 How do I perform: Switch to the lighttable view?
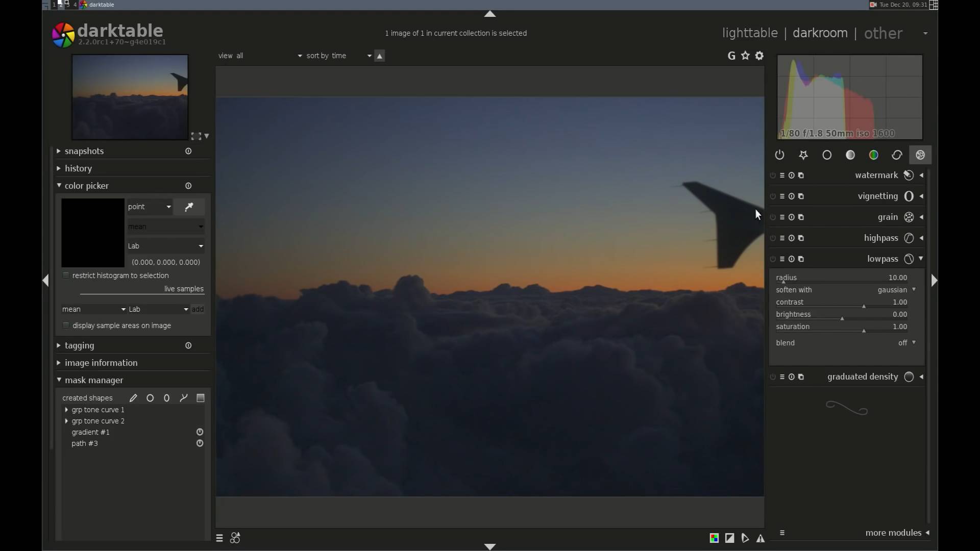750,33
